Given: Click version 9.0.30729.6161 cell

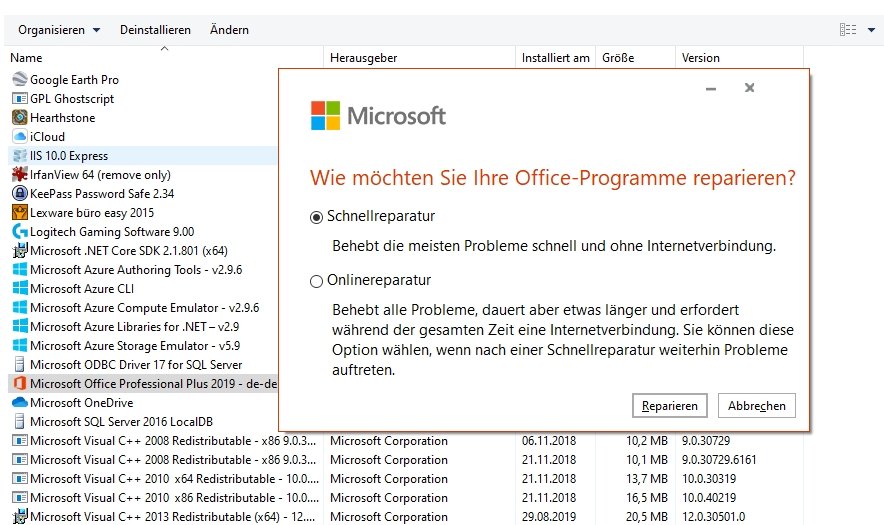Looking at the screenshot, I should [x=719, y=460].
